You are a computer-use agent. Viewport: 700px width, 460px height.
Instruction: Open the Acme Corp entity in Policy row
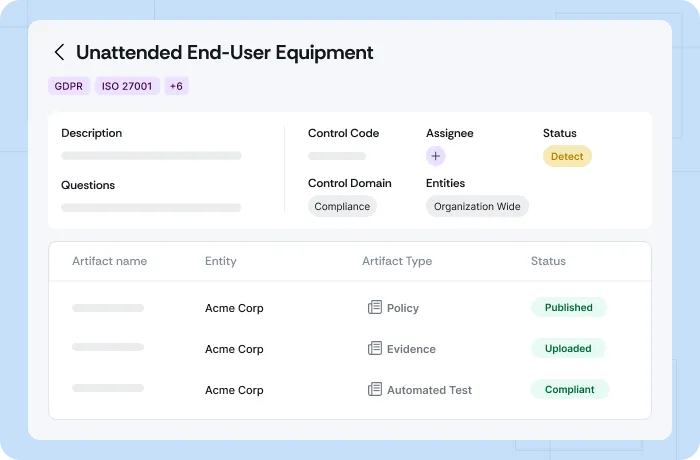tap(234, 308)
